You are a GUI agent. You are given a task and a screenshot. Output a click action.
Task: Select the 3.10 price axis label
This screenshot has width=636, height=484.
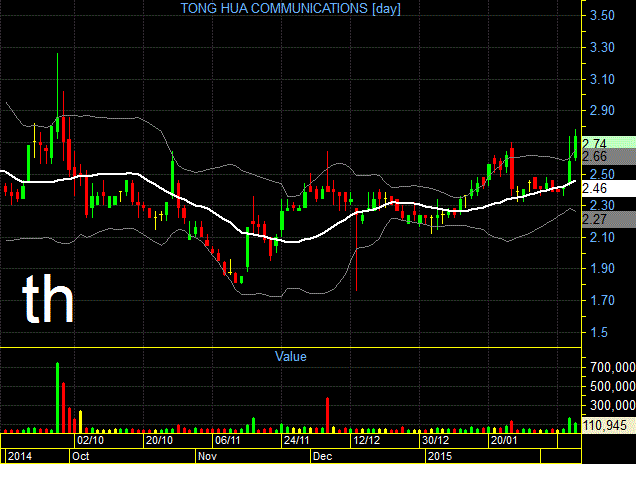point(602,79)
